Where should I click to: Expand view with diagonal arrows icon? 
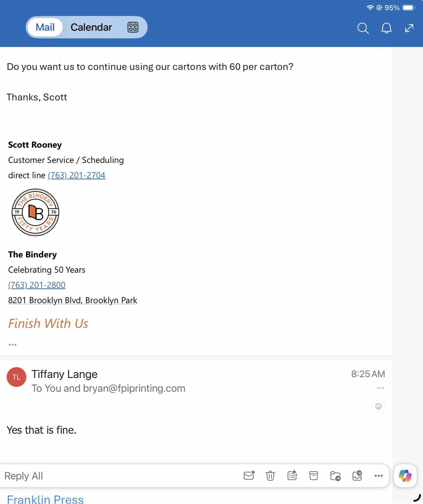tap(409, 28)
